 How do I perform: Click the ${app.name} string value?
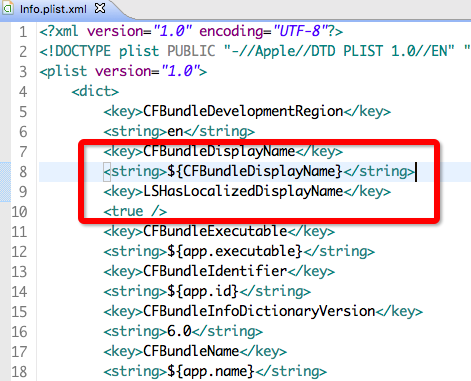coord(211,371)
